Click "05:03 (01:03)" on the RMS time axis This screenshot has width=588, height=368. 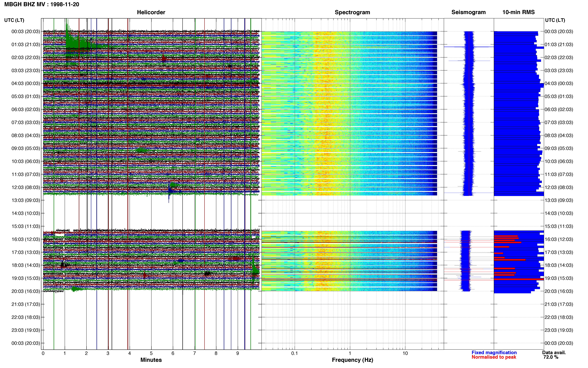(559, 96)
